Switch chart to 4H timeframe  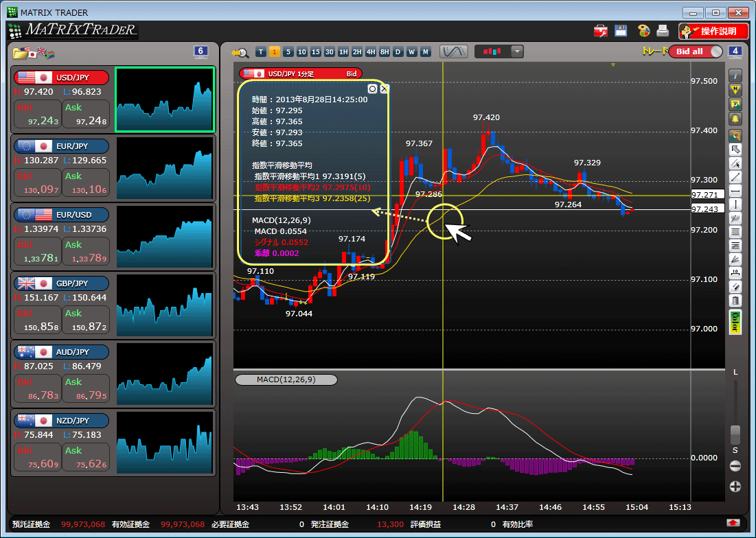point(370,52)
